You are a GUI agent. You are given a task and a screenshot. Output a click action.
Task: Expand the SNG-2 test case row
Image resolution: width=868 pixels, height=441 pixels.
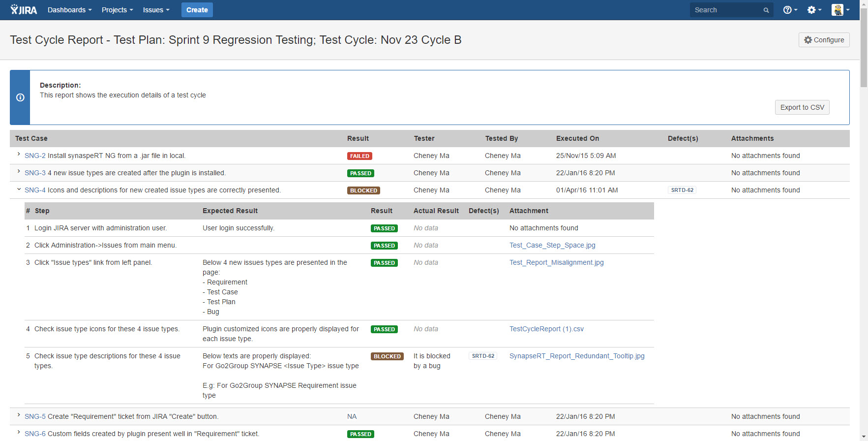point(19,155)
